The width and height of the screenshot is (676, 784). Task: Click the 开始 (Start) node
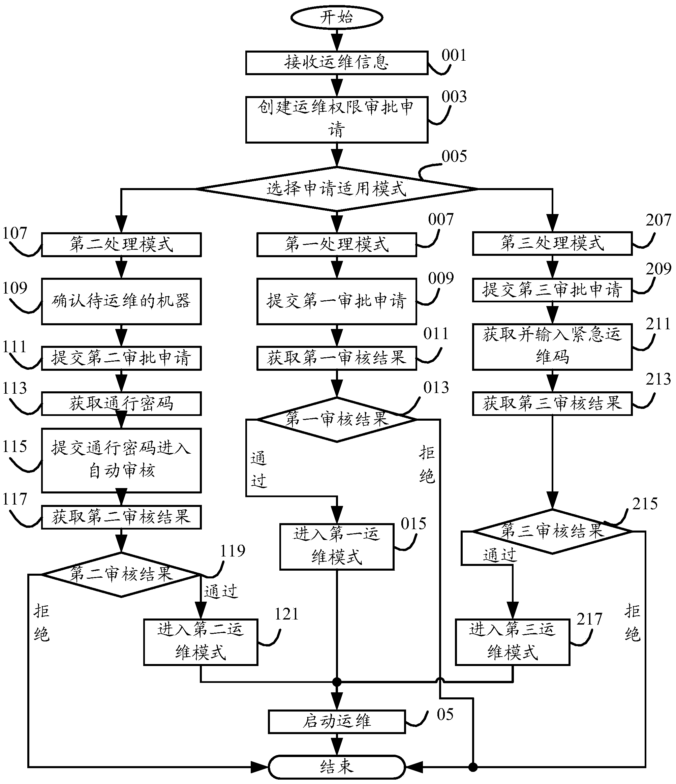tap(337, 21)
